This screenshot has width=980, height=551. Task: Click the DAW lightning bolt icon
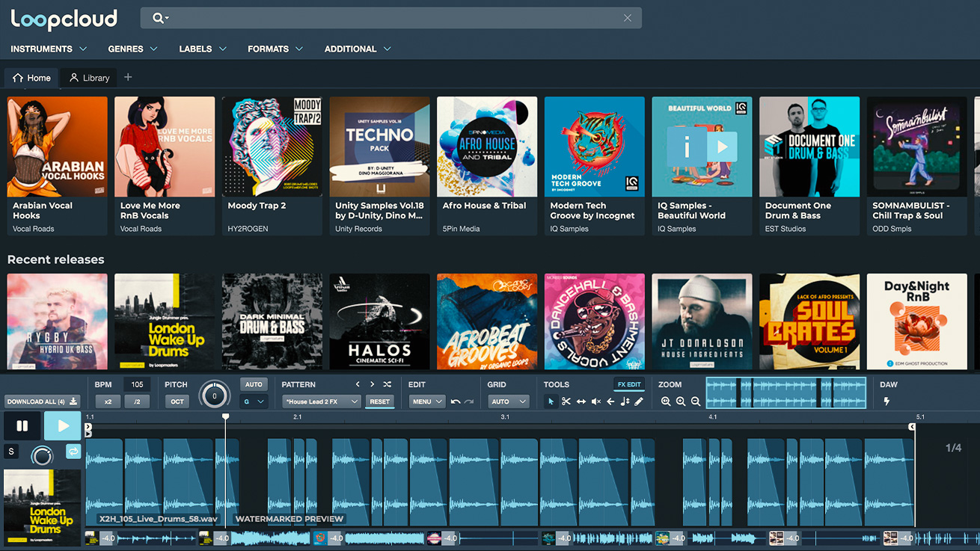pyautogui.click(x=887, y=401)
